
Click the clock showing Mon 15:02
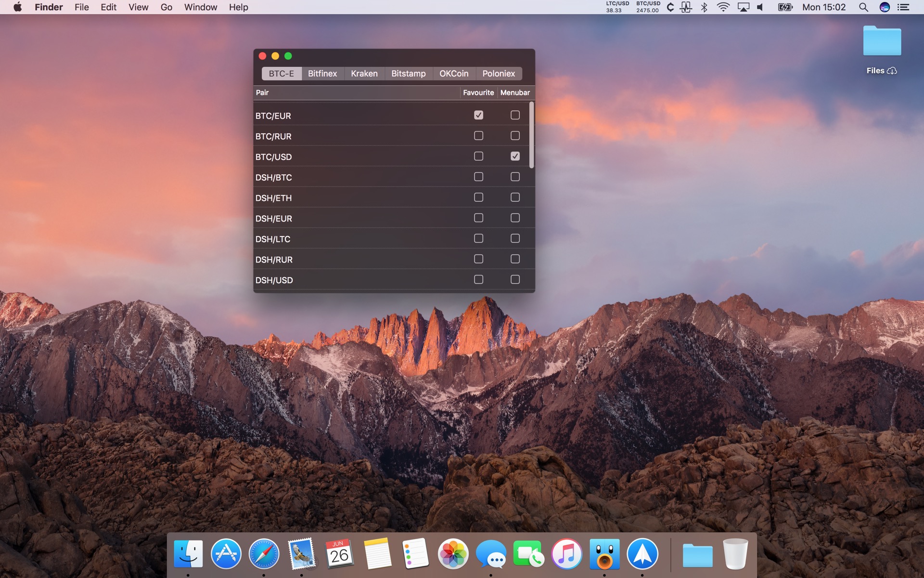pos(824,7)
